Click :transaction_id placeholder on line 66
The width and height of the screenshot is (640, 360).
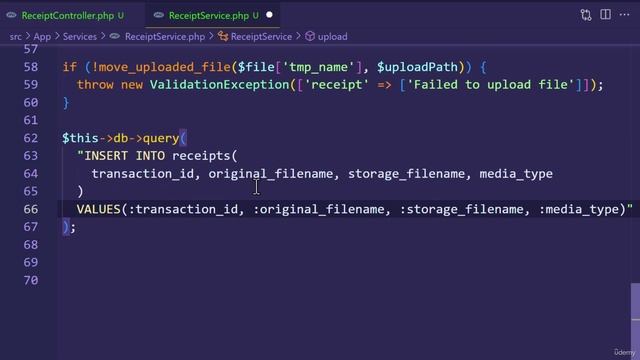(183, 209)
